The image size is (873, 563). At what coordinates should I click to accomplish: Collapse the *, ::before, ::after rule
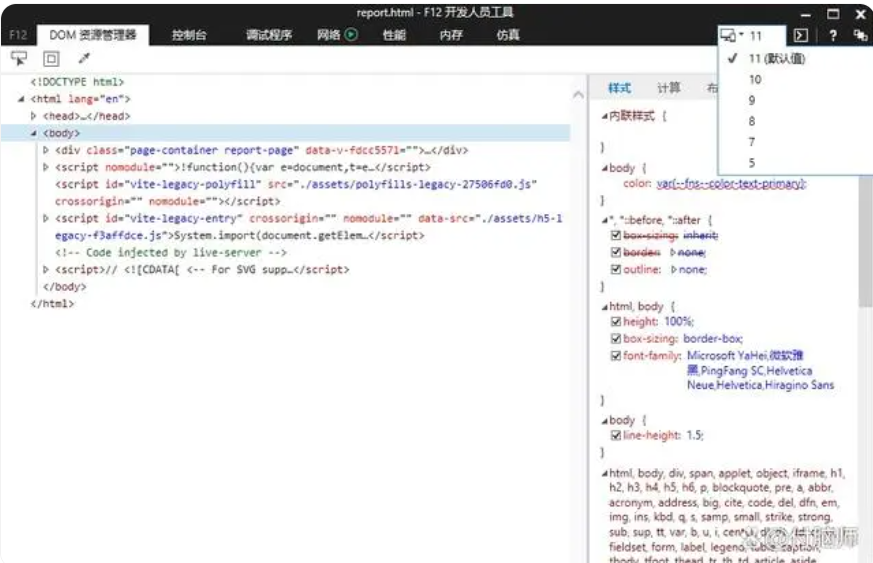[605, 221]
